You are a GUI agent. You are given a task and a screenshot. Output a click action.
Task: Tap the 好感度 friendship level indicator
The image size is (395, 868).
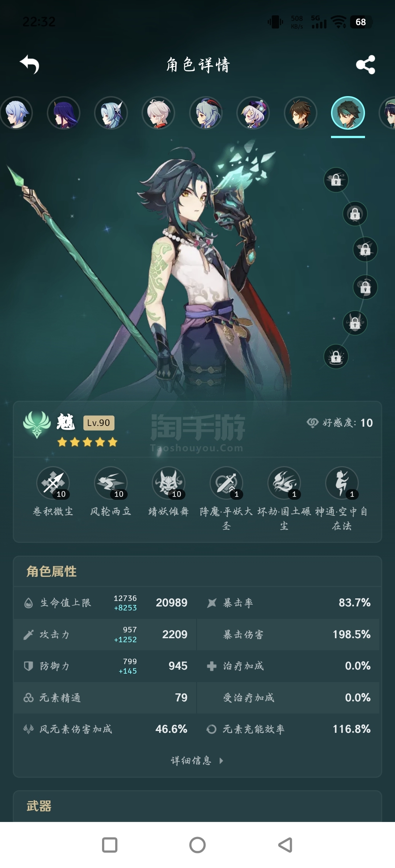[340, 423]
